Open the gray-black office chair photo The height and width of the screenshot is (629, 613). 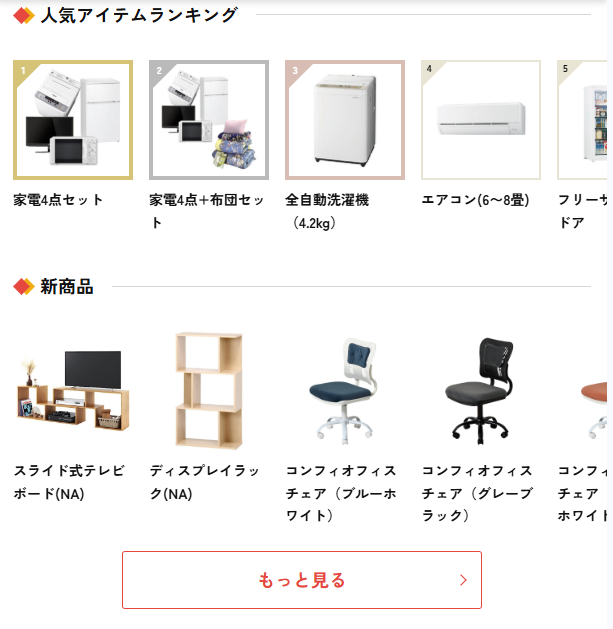coord(481,389)
